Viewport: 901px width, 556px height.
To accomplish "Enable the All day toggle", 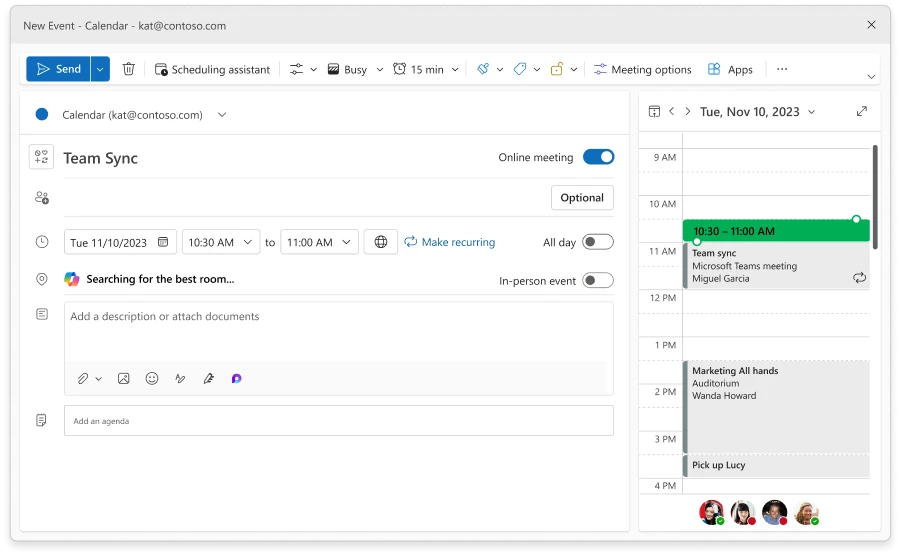I will pos(598,242).
